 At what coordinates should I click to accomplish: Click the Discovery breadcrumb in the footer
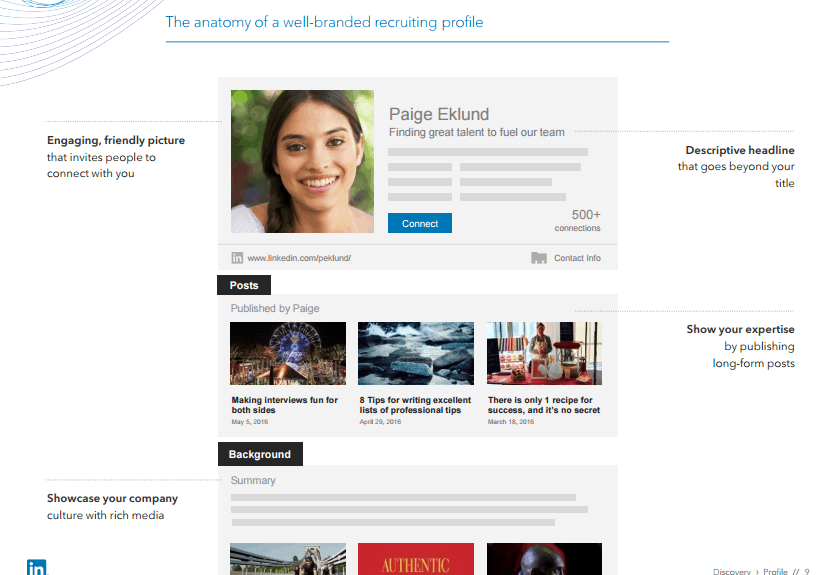click(732, 571)
